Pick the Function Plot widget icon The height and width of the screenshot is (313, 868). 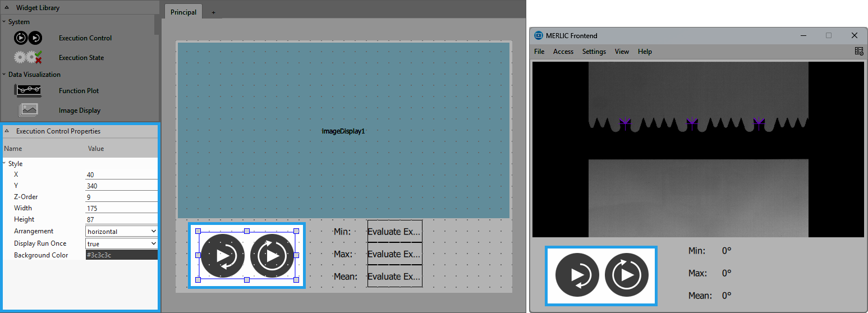(27, 91)
